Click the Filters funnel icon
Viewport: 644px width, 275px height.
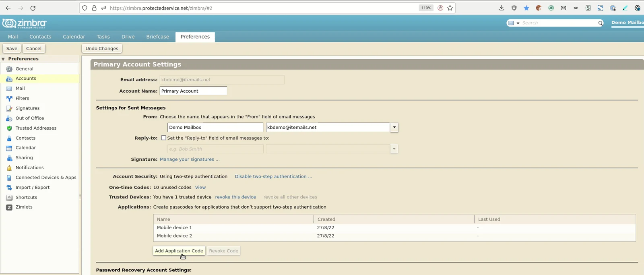pyautogui.click(x=9, y=98)
